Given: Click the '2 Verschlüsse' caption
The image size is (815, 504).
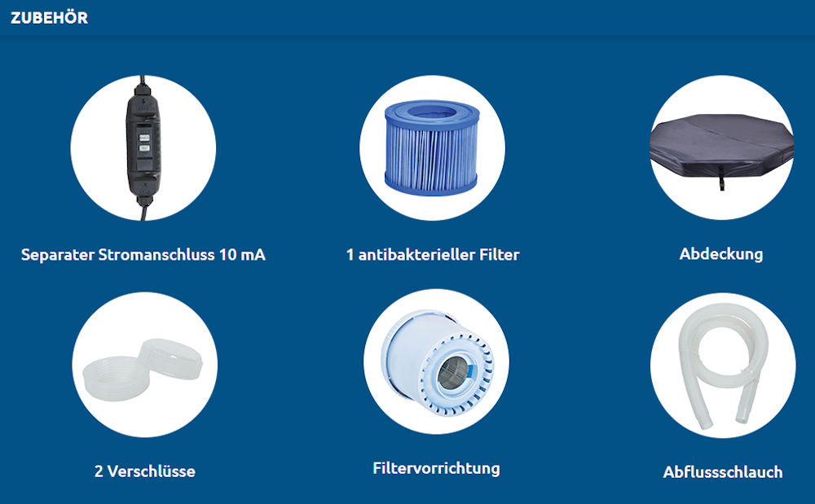Looking at the screenshot, I should coord(145,471).
